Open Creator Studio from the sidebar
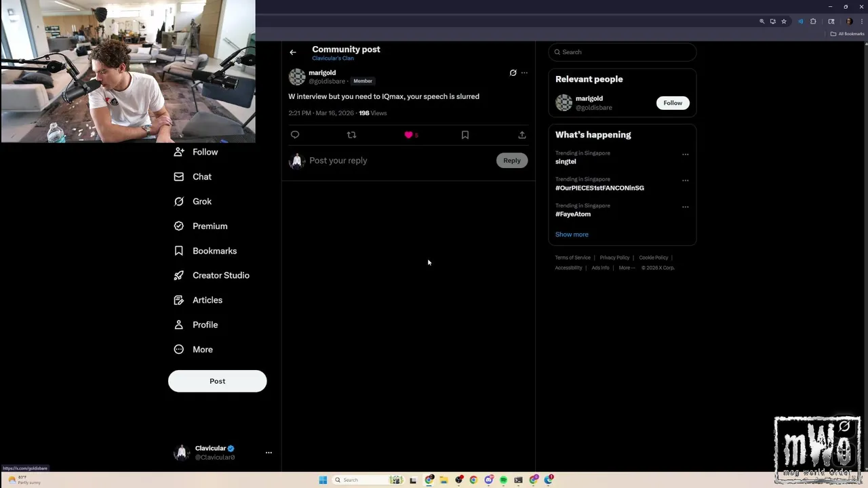868x488 pixels. [212, 275]
